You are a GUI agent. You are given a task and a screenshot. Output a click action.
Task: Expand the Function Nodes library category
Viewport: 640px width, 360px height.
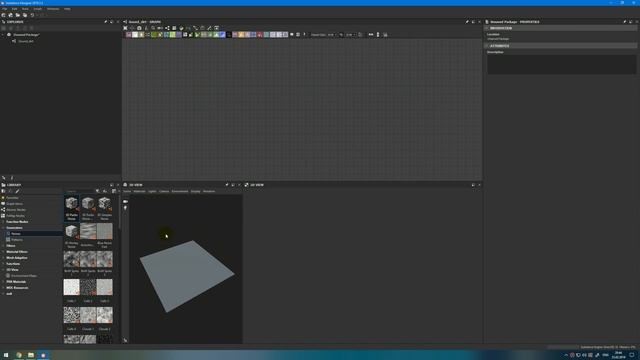click(3, 222)
